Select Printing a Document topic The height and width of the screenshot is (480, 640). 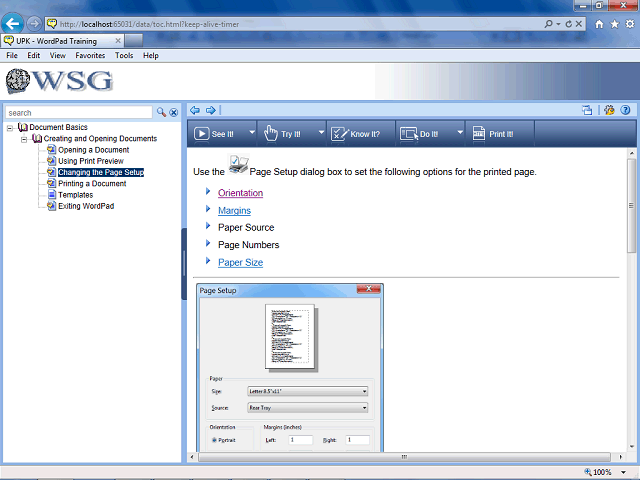point(92,183)
